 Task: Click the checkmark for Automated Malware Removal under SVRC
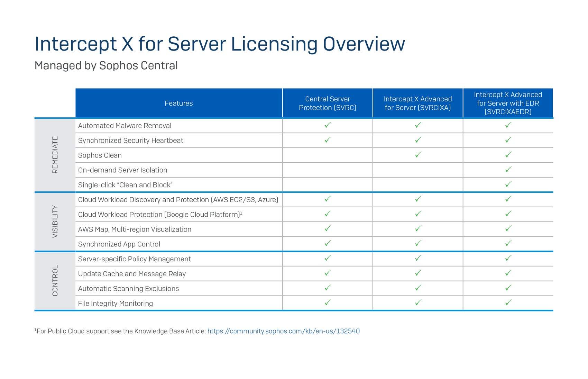click(327, 126)
